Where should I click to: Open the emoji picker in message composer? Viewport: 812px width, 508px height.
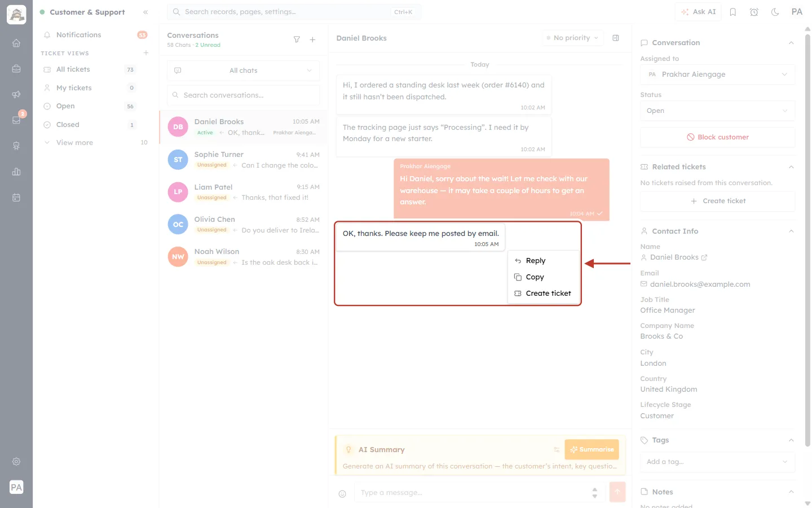342,494
